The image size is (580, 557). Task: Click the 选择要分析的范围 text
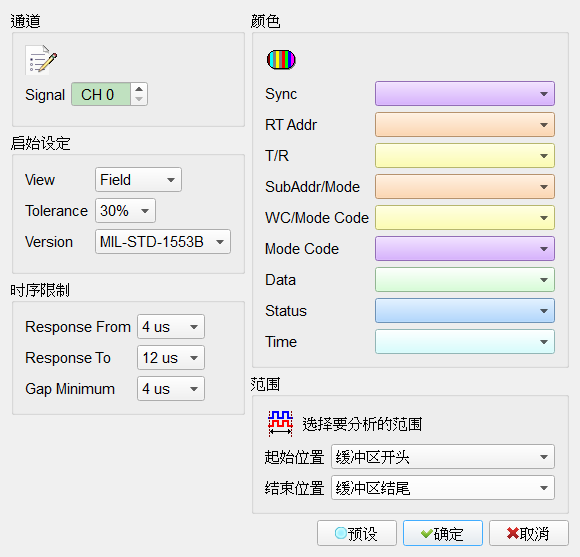click(362, 424)
